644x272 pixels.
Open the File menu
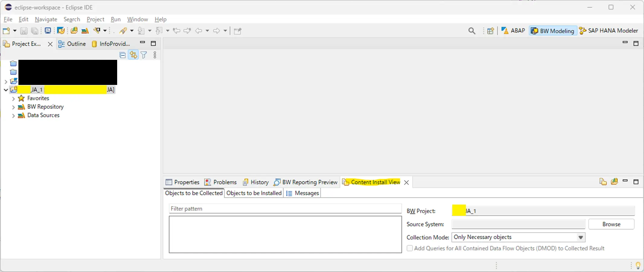pos(8,19)
